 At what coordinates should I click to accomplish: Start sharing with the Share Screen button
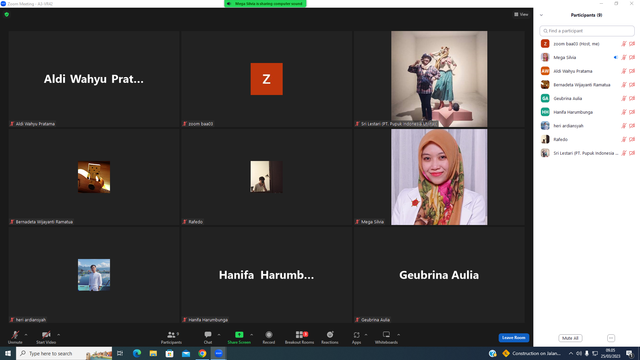[x=239, y=337]
